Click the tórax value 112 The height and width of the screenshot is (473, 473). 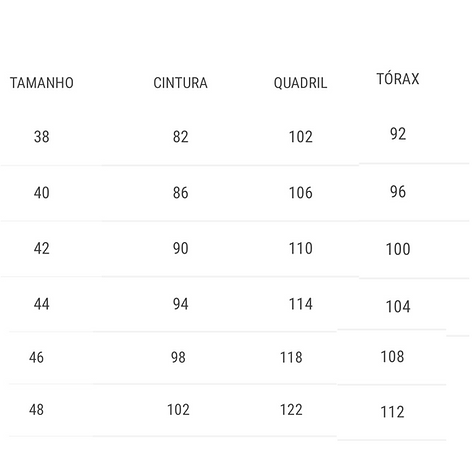point(392,412)
